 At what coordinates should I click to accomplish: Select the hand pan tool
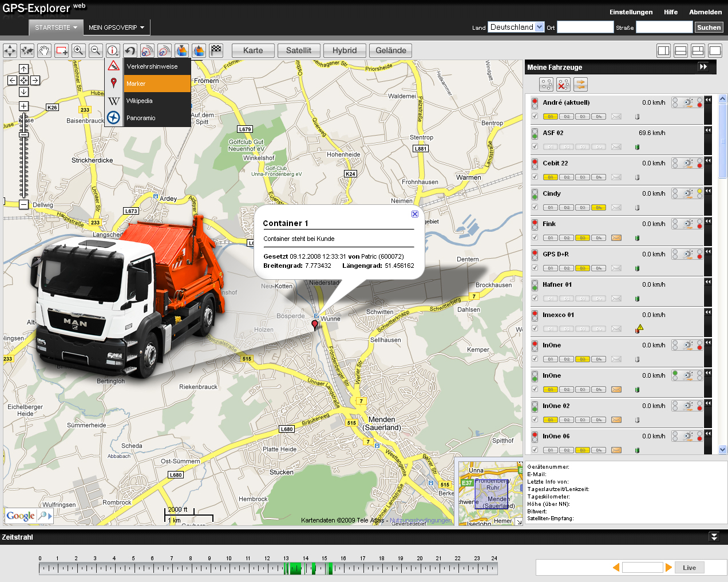tap(44, 51)
